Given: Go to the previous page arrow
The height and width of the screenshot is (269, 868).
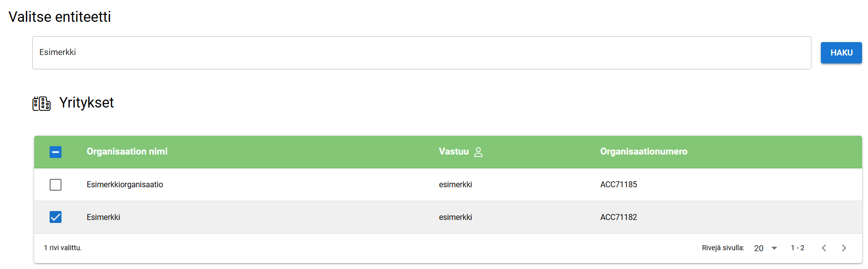Looking at the screenshot, I should click(824, 248).
